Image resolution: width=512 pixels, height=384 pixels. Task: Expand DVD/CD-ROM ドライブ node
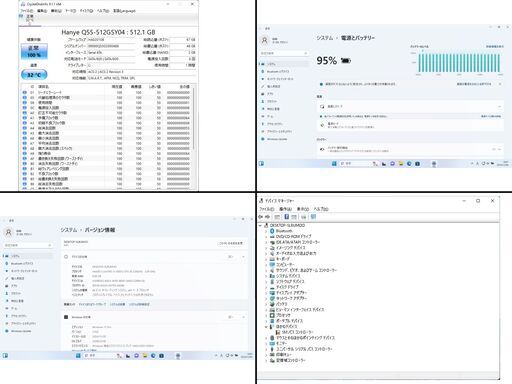(x=266, y=237)
